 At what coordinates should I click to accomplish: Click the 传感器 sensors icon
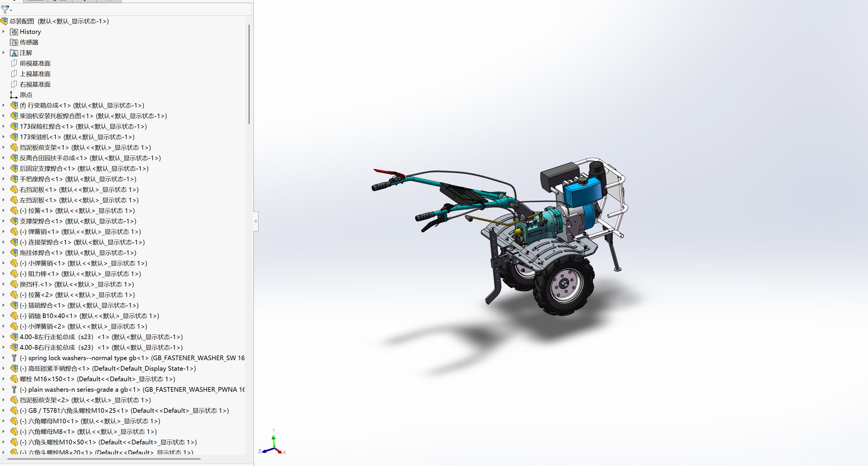tap(14, 42)
